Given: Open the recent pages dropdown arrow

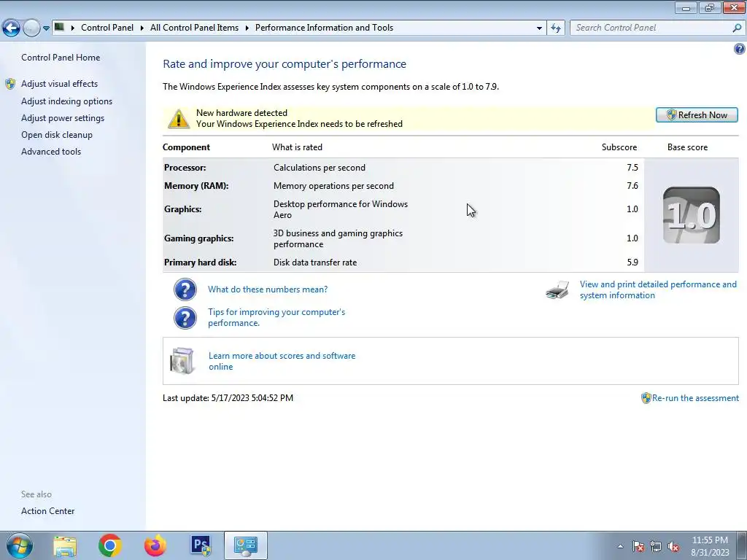Looking at the screenshot, I should 46,28.
